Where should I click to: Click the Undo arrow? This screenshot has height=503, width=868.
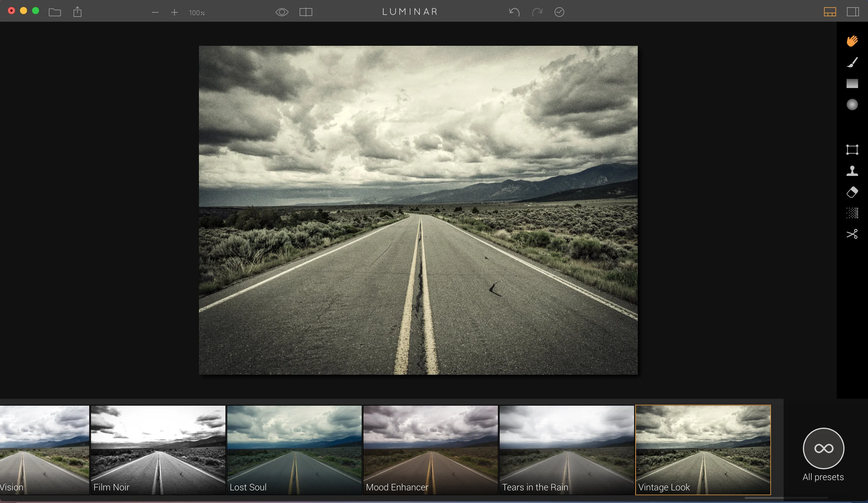coord(514,12)
